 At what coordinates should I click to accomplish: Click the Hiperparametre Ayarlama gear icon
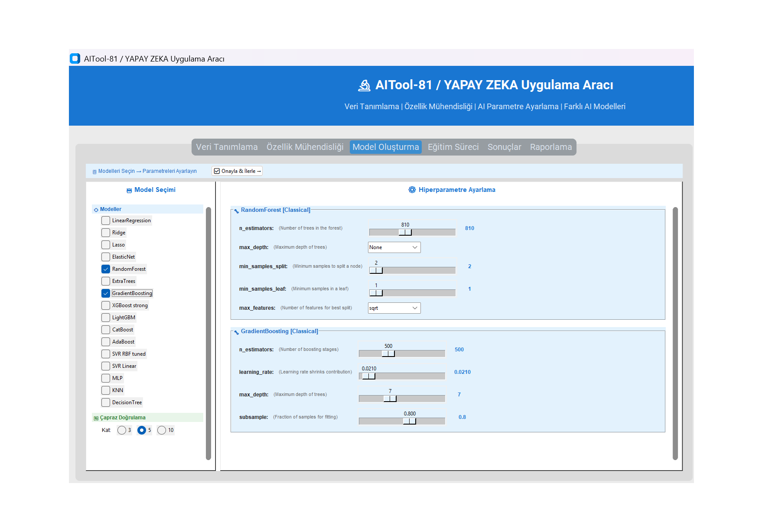[x=412, y=190]
